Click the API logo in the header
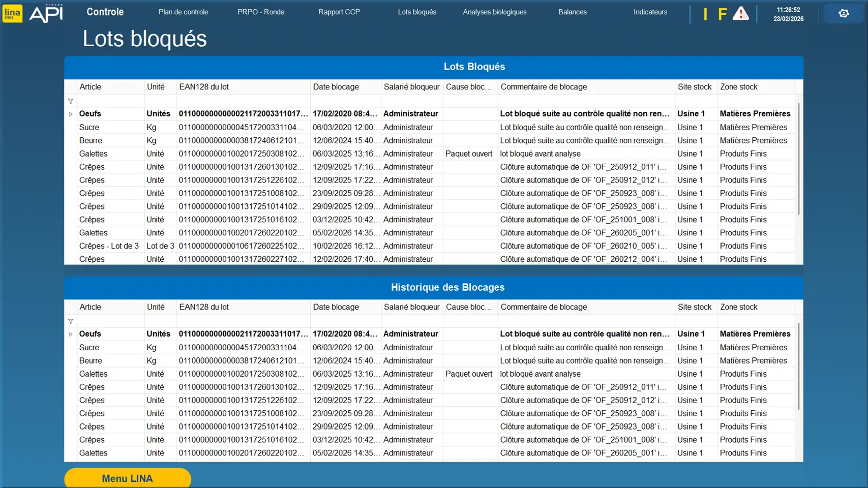 pos(46,13)
